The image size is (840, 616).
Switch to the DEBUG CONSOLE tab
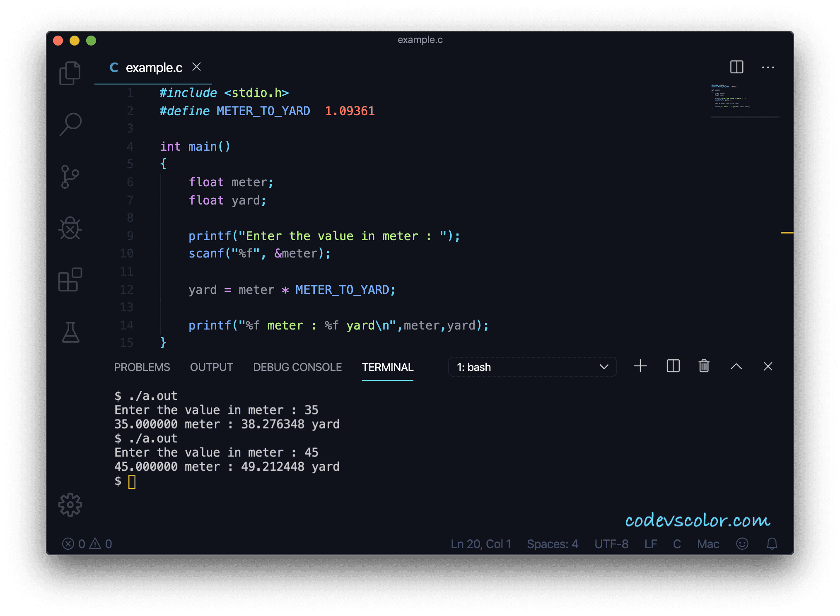pyautogui.click(x=297, y=367)
